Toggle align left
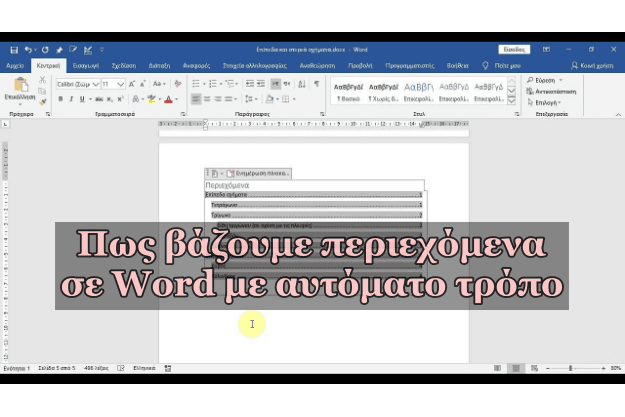Viewport: 625px width, 417px height. [x=196, y=99]
